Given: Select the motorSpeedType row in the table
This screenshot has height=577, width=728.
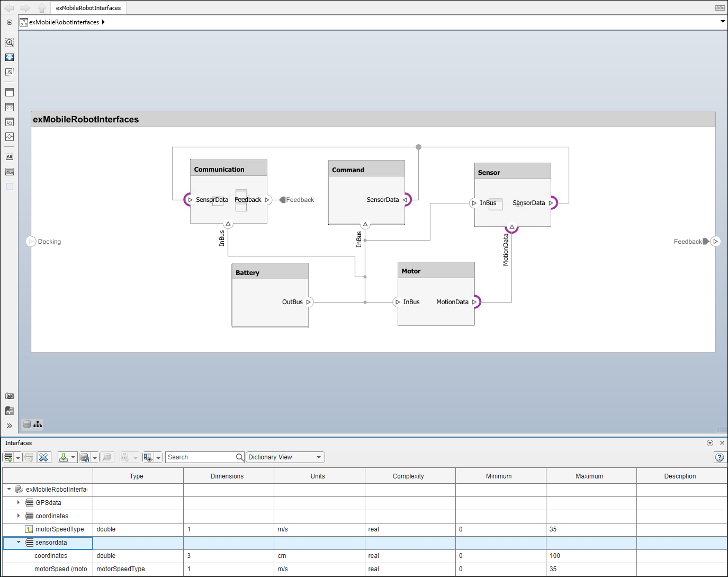Looking at the screenshot, I should (x=58, y=529).
